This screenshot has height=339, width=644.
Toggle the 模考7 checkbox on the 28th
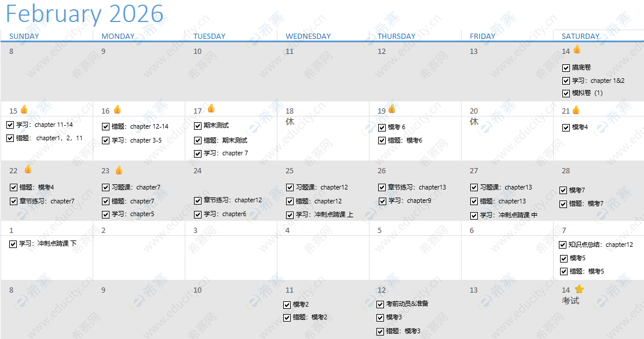pyautogui.click(x=563, y=190)
